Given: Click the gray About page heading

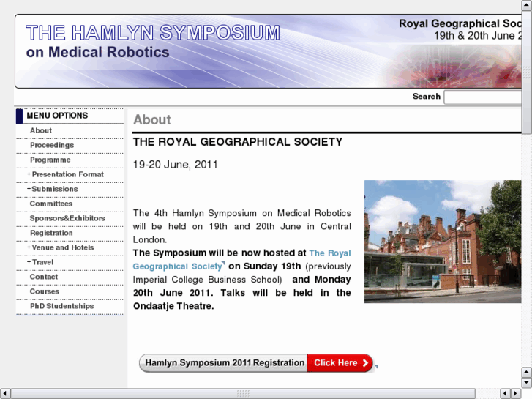Looking at the screenshot, I should (x=152, y=120).
